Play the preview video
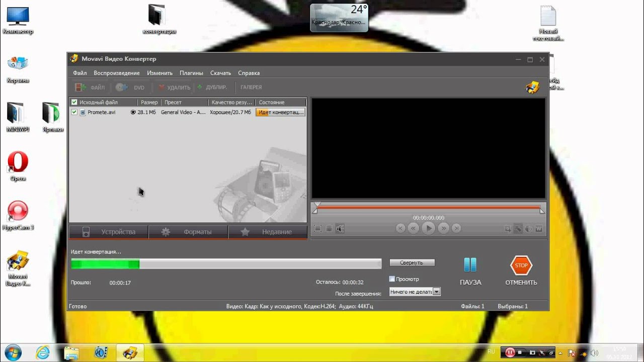The image size is (644, 362). pyautogui.click(x=428, y=228)
